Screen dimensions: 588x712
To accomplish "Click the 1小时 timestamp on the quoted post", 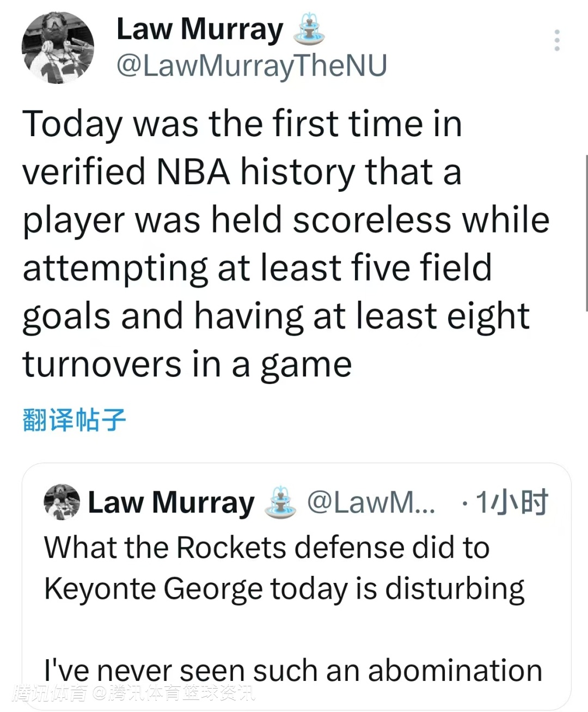I will click(511, 502).
